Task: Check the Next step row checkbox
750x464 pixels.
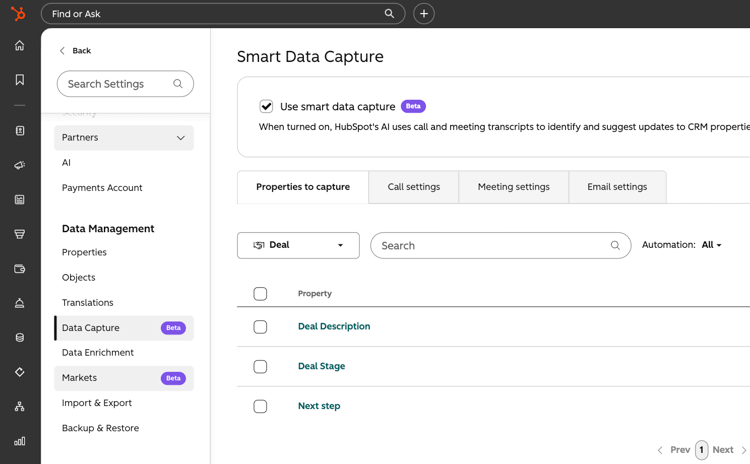Action: (260, 406)
